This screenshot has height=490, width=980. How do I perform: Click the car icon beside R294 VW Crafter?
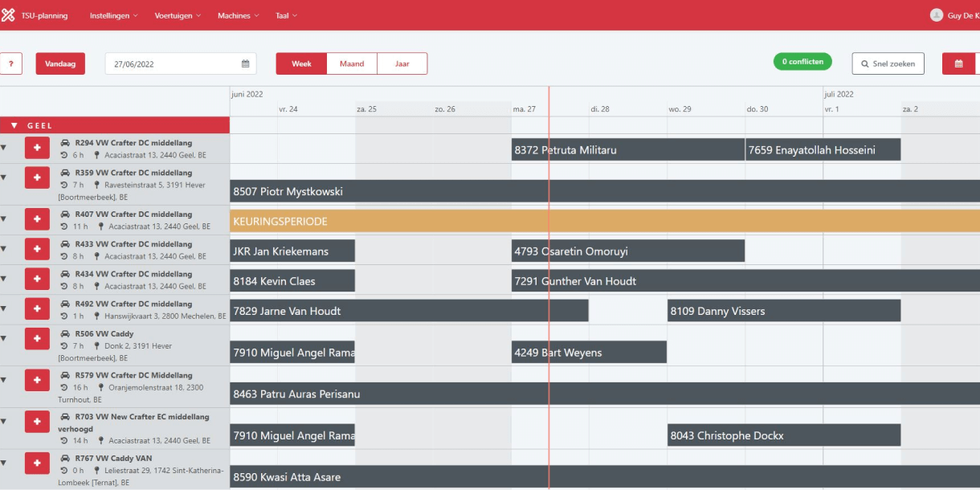(66, 143)
